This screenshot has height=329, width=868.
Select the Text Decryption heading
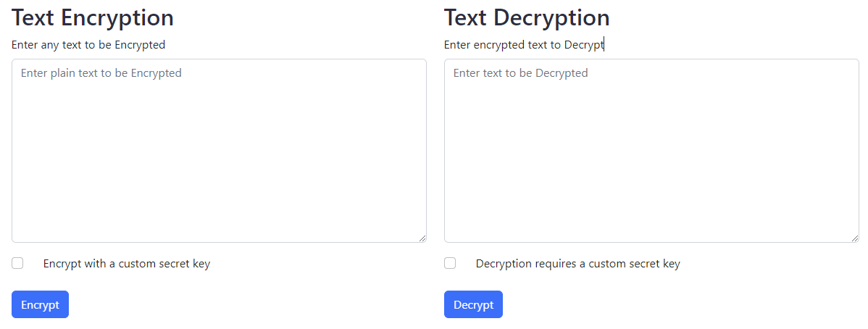(527, 17)
